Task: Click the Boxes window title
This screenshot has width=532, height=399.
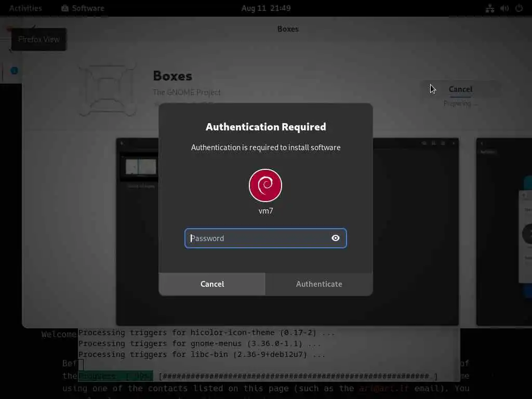Action: tap(288, 29)
